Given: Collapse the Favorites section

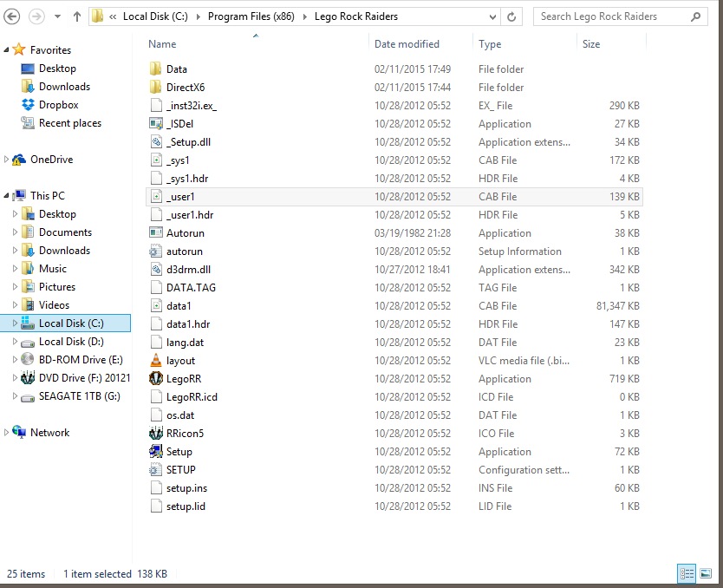Looking at the screenshot, I should coord(6,49).
